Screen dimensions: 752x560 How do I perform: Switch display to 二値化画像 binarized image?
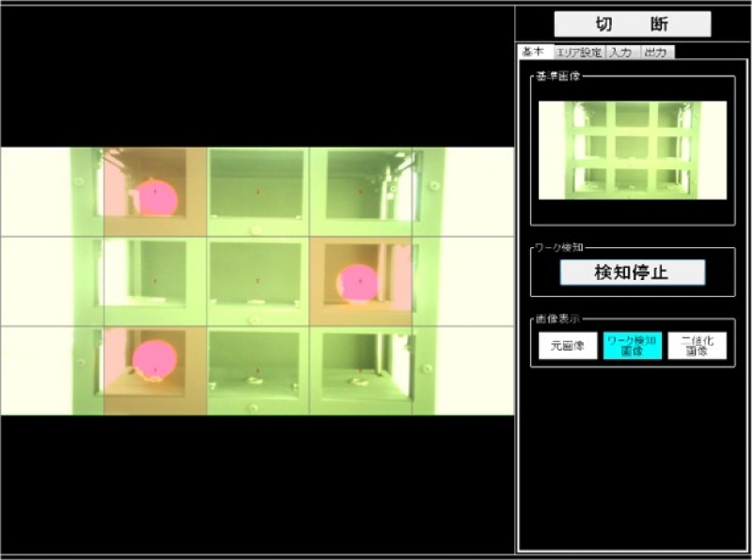click(x=697, y=346)
